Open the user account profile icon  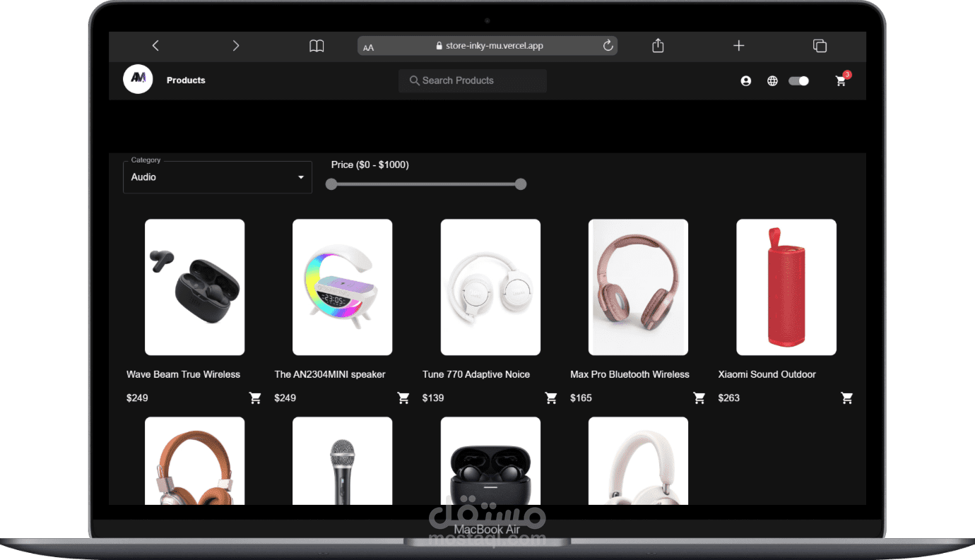coord(745,81)
